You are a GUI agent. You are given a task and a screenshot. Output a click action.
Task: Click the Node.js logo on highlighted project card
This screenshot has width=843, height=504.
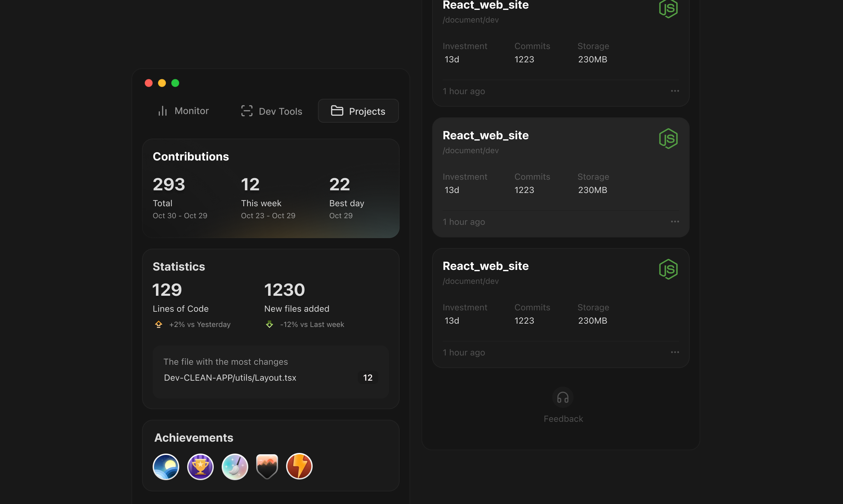pyautogui.click(x=668, y=139)
